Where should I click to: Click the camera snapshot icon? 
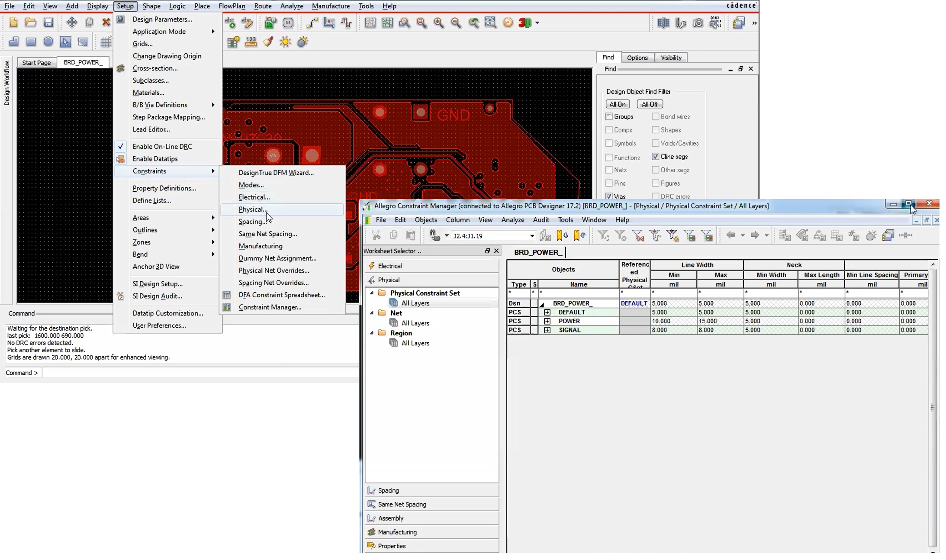tap(698, 23)
